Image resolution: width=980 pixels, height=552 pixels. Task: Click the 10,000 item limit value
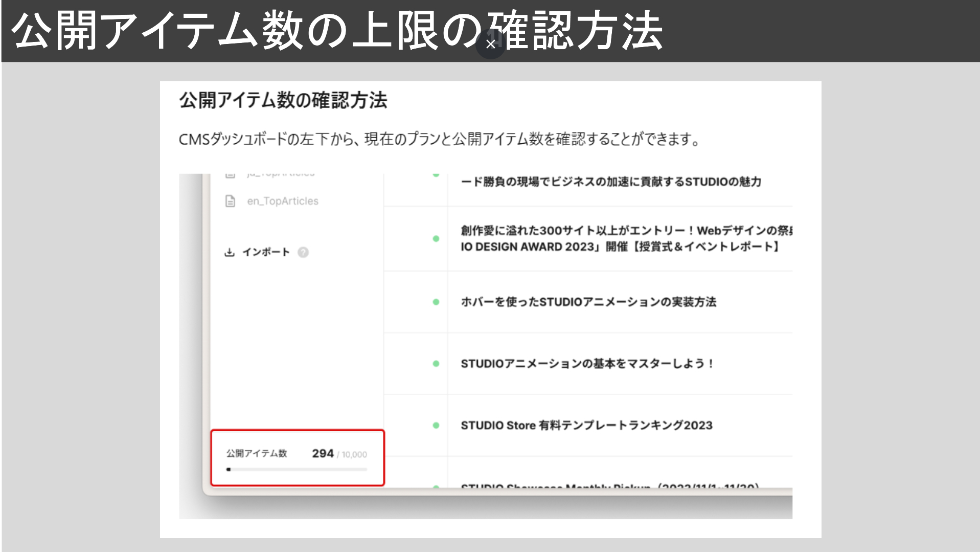[x=354, y=454]
